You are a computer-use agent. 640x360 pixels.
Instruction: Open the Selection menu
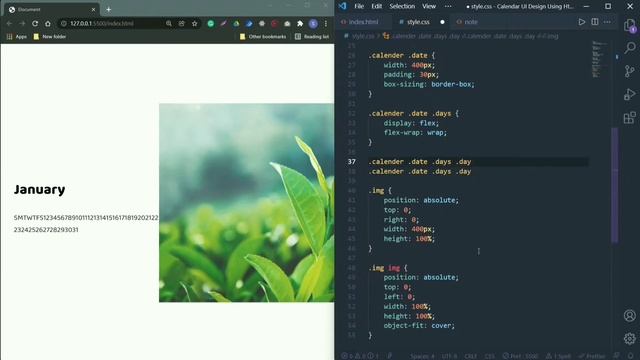(x=402, y=6)
